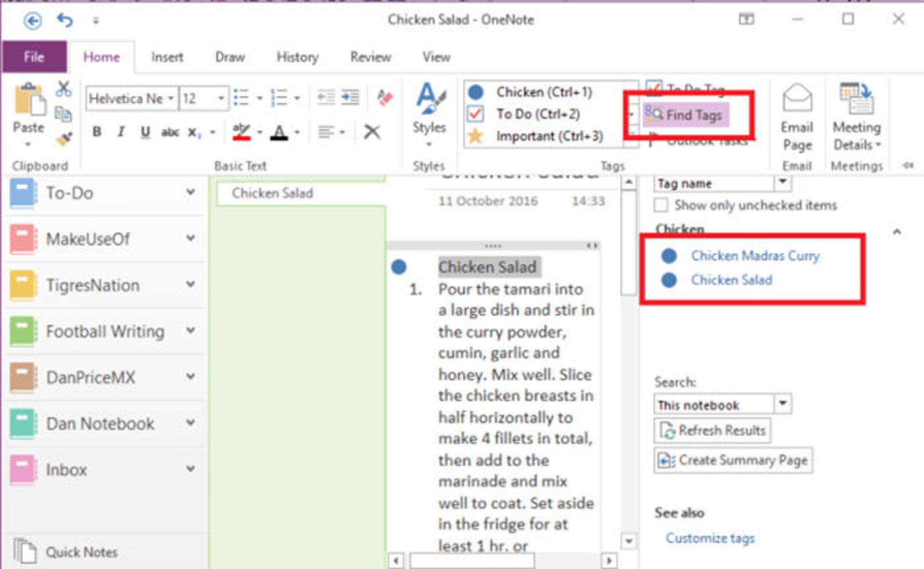Open the This notebook search scope dropdown
Image resolution: width=924 pixels, height=569 pixels.
783,403
